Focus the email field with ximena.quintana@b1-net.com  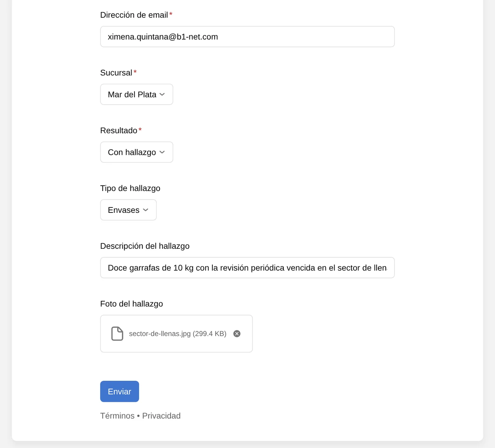click(247, 37)
